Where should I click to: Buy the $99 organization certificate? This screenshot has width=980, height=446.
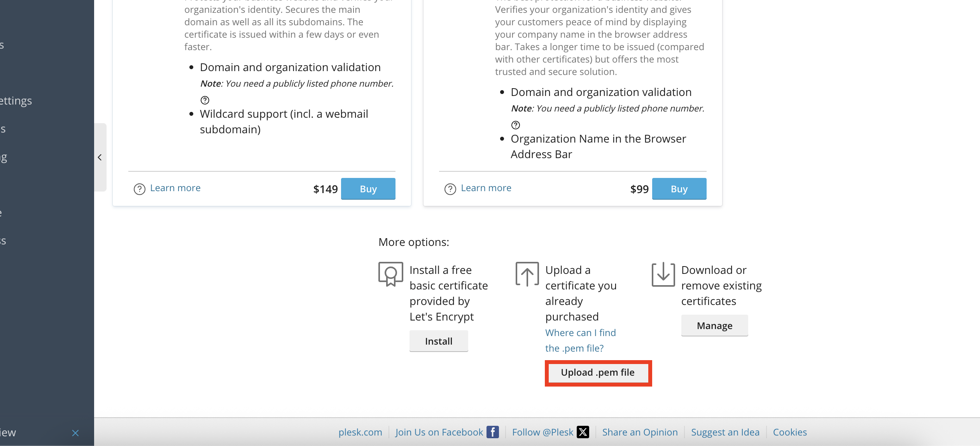pyautogui.click(x=679, y=189)
